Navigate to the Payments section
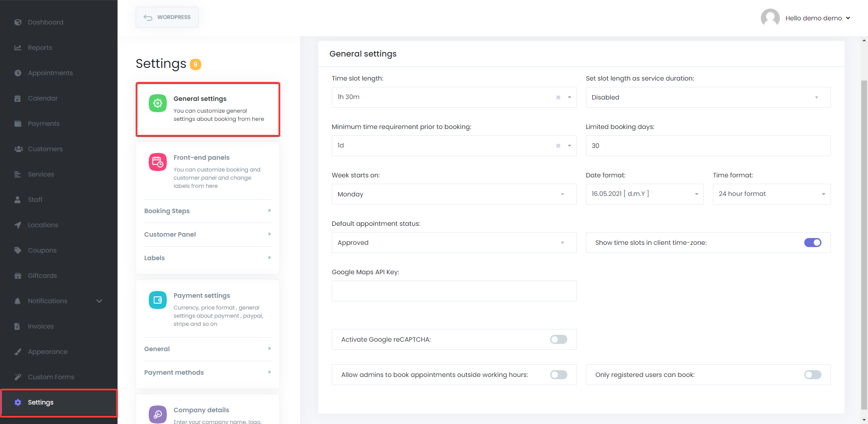This screenshot has height=424, width=868. click(43, 123)
